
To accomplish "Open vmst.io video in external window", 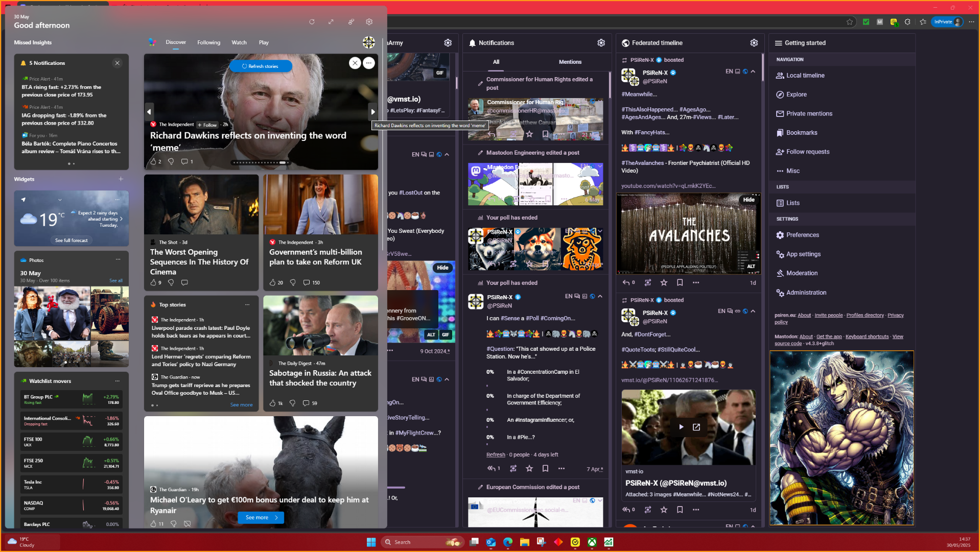I will click(696, 427).
